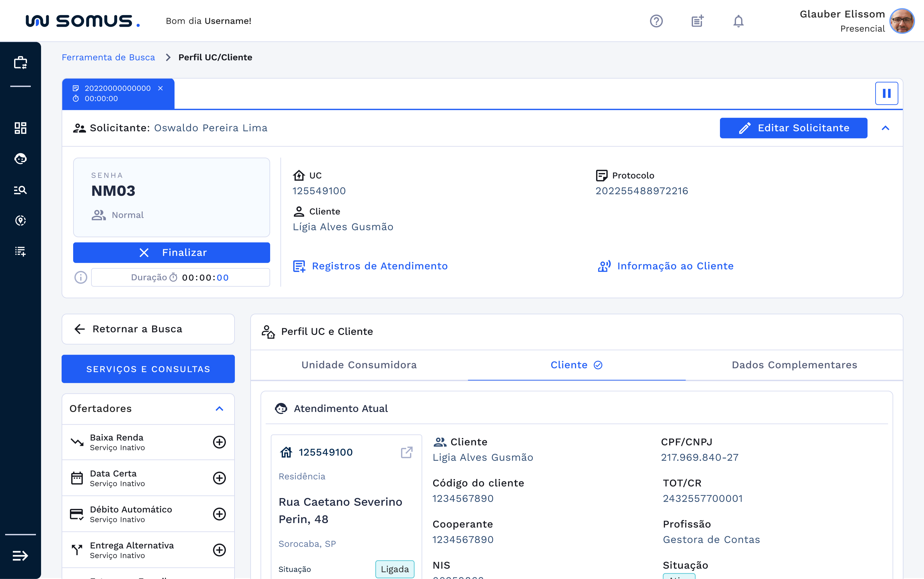
Task: Click the Editar Solicitante button
Action: [793, 128]
